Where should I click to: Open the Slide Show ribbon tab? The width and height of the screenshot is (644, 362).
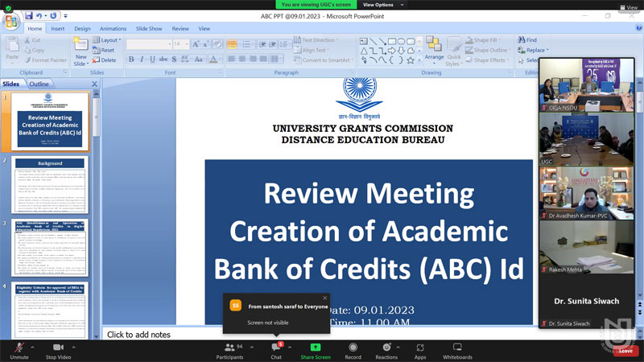[x=149, y=29]
